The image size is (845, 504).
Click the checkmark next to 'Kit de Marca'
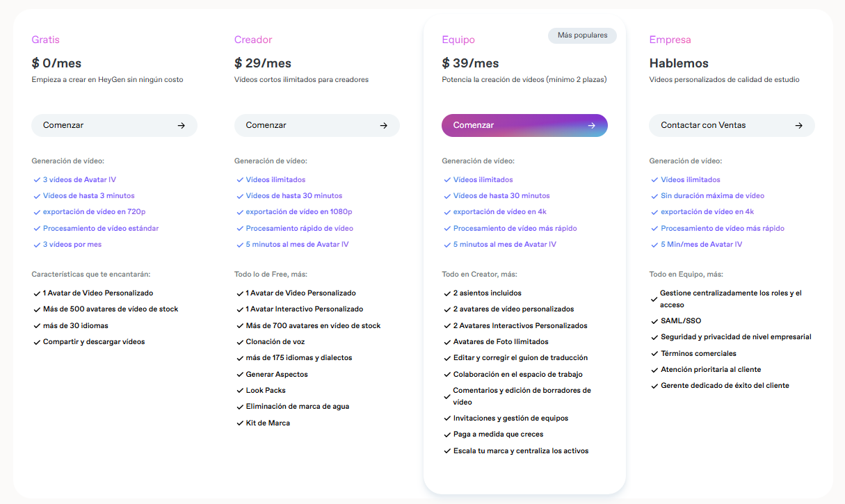click(240, 423)
